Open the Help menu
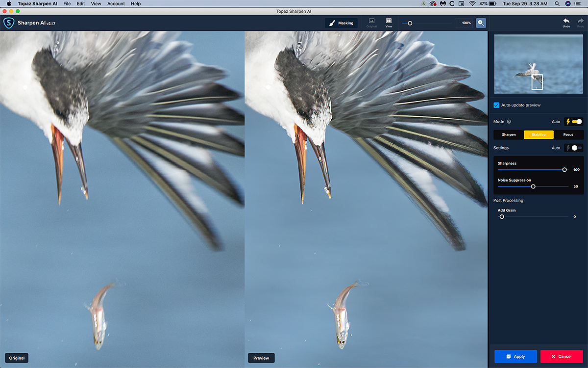Screen dimensions: 588x368 click(x=136, y=3)
